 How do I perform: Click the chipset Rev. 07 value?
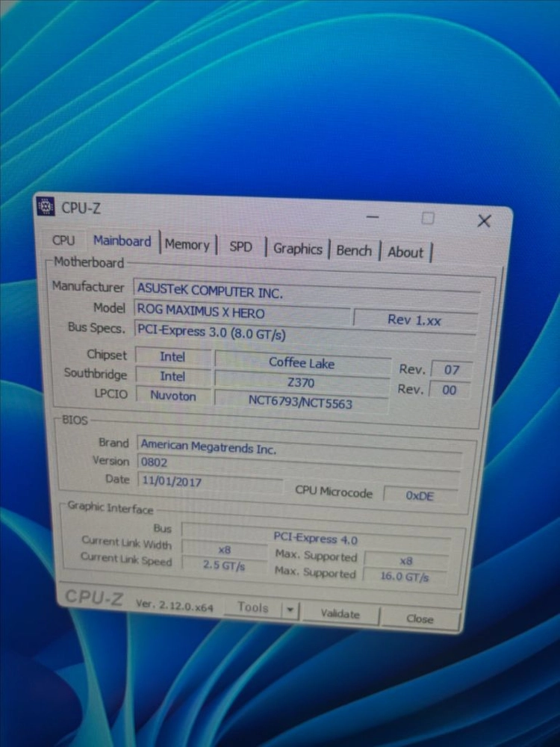click(452, 370)
